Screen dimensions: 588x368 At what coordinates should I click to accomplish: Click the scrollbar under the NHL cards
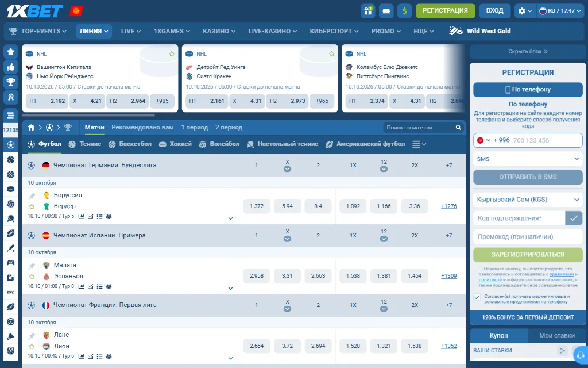(x=89, y=115)
